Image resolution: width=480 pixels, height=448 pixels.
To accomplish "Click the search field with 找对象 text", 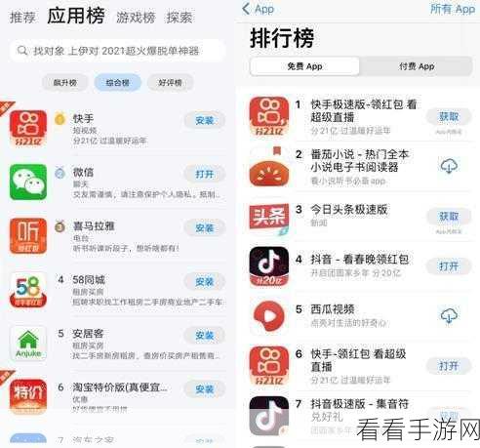I will [117, 51].
